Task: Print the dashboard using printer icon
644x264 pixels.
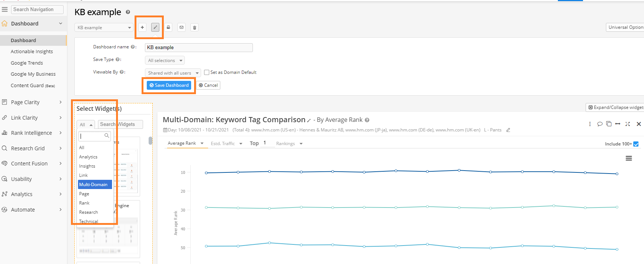Action: coord(169,27)
